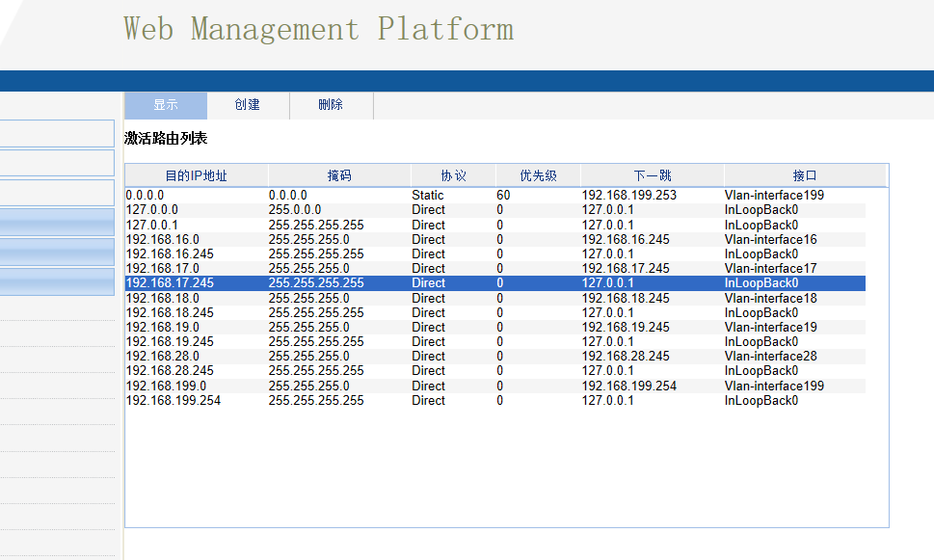Click the 协议 column header
934x560 pixels.
(453, 175)
